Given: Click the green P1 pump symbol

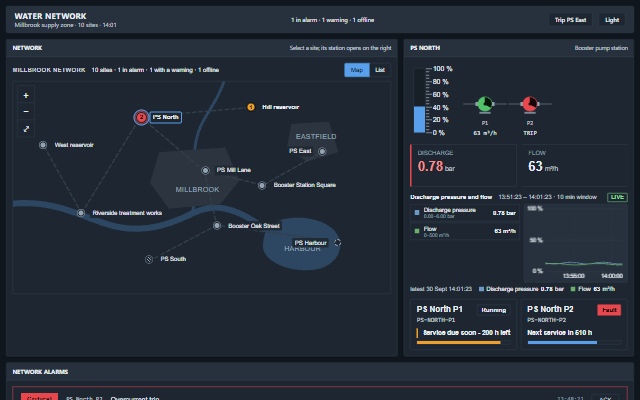Looking at the screenshot, I should coord(484,104).
